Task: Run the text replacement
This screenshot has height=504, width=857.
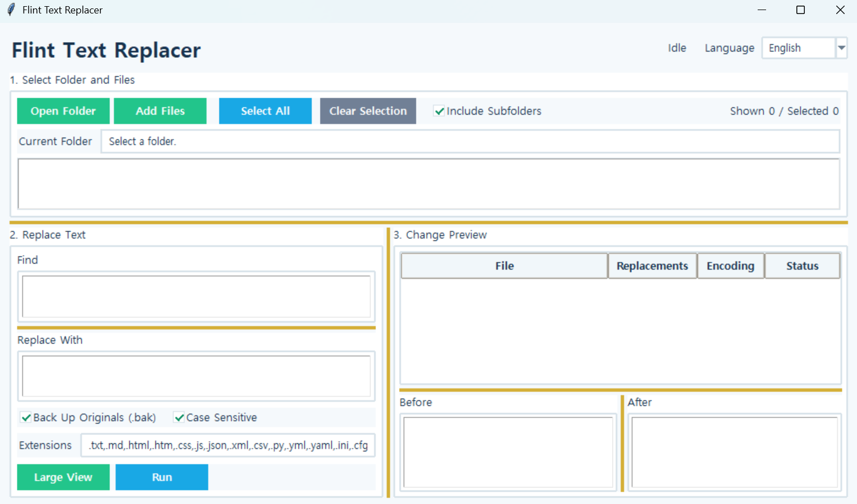Action: click(x=162, y=477)
